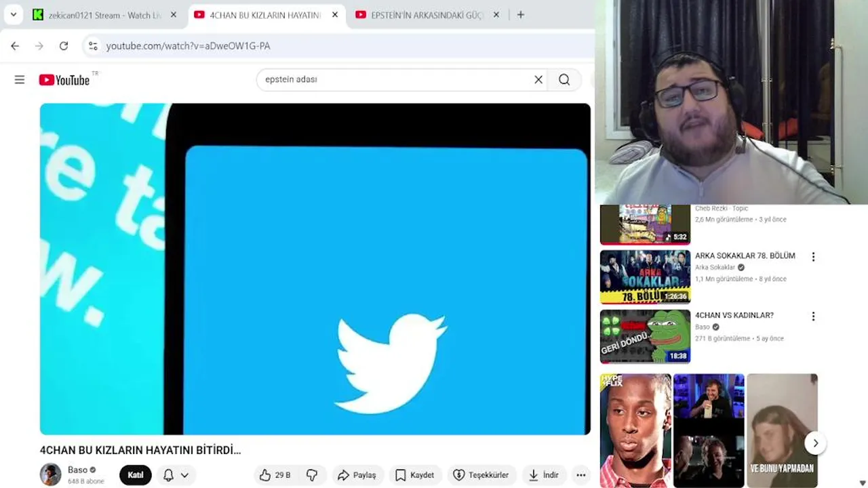This screenshot has height=488, width=868.
Task: Open the tab search dropdown arrow
Action: pyautogui.click(x=13, y=15)
